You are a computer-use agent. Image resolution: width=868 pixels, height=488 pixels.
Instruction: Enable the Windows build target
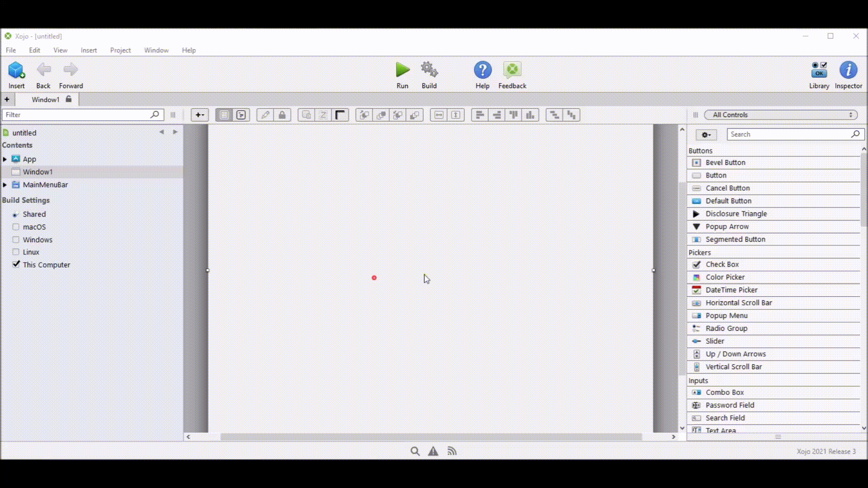pyautogui.click(x=16, y=239)
